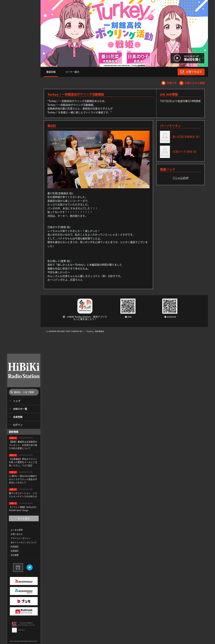Click the Turkey! program banner image

(x=124, y=33)
